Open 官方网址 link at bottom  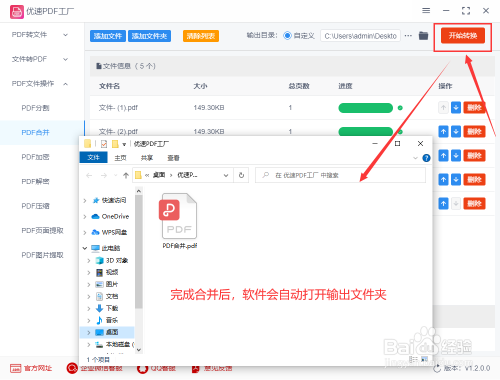[x=31, y=368]
